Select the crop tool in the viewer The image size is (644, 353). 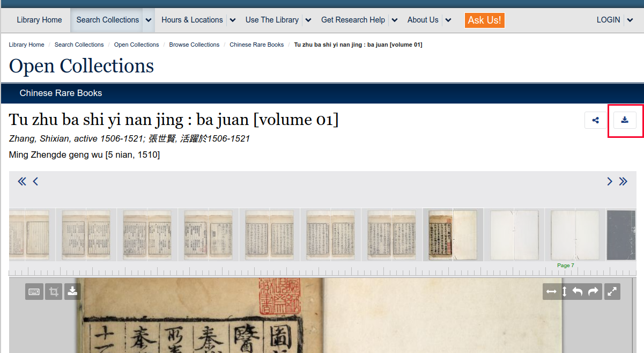pos(54,291)
